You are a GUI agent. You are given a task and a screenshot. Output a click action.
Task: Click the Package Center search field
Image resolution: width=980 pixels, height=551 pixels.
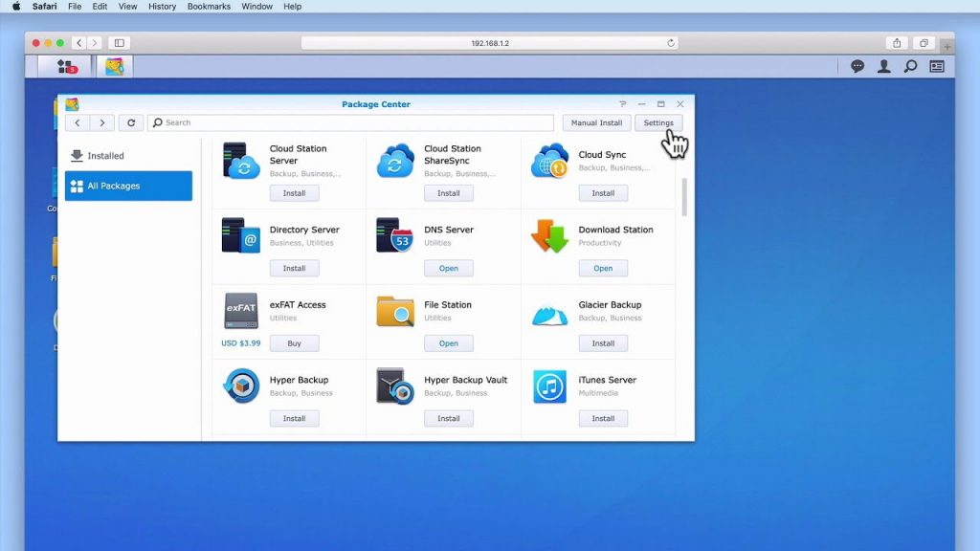(x=350, y=122)
